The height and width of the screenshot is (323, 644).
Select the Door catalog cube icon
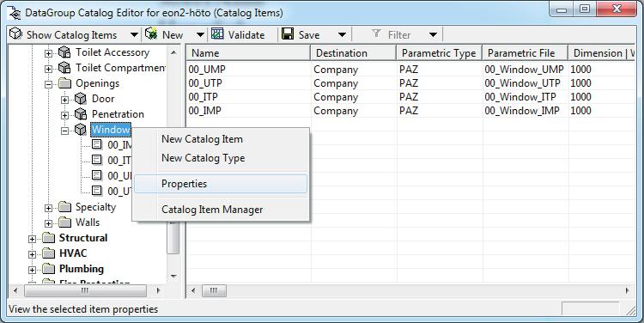[81, 99]
